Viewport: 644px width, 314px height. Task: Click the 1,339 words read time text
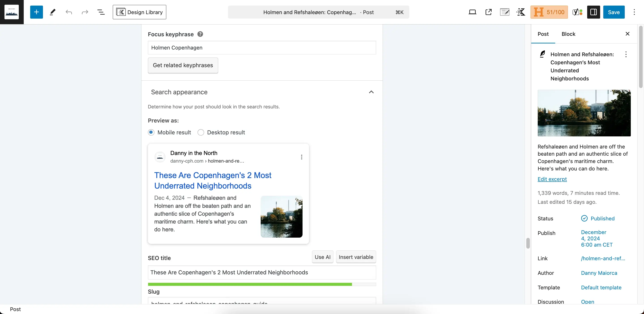click(x=578, y=193)
